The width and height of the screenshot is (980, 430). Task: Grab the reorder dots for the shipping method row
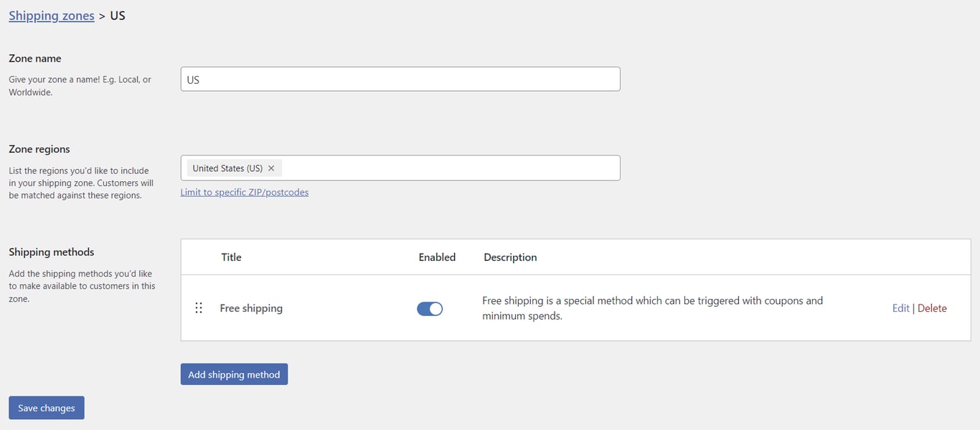point(199,308)
